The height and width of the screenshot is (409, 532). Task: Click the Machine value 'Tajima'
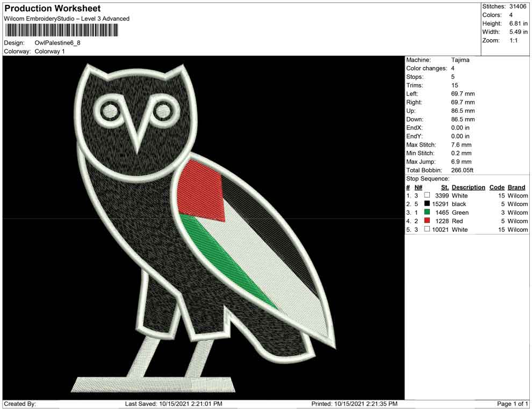[x=460, y=60]
